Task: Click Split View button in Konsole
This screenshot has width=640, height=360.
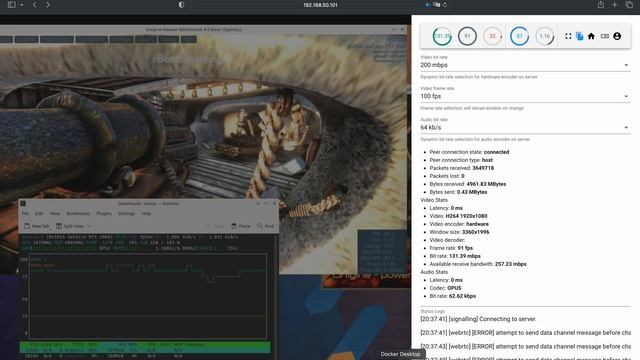Action: coord(69,226)
